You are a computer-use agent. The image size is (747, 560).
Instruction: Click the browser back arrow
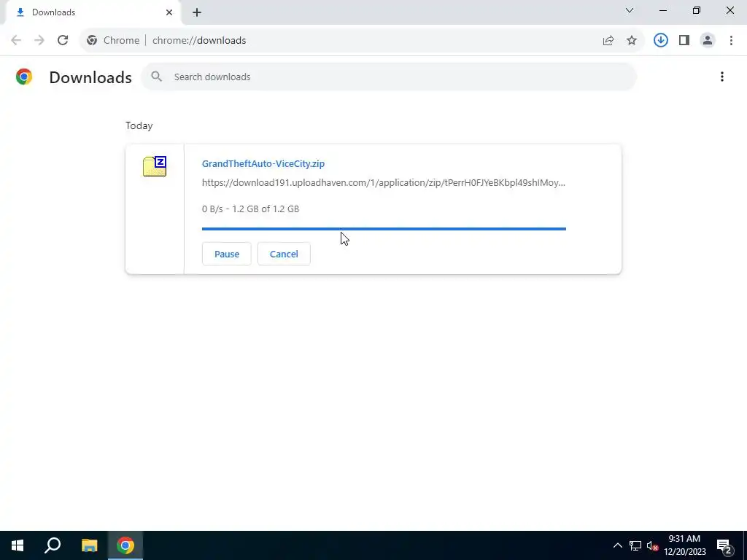click(16, 41)
